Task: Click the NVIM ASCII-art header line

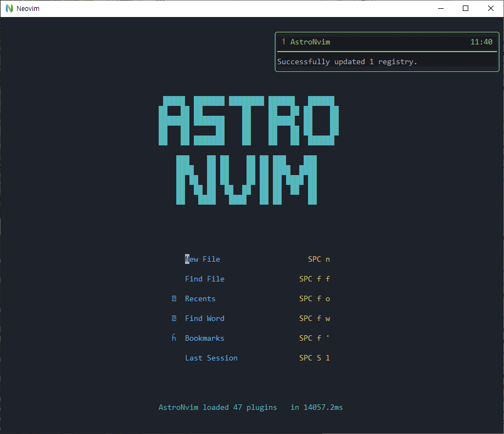Action: 247,180
